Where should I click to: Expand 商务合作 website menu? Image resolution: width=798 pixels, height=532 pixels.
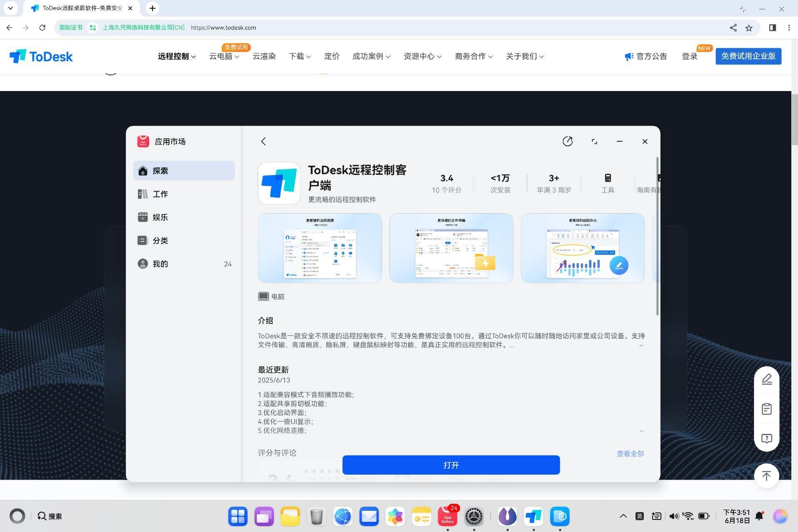pos(473,56)
